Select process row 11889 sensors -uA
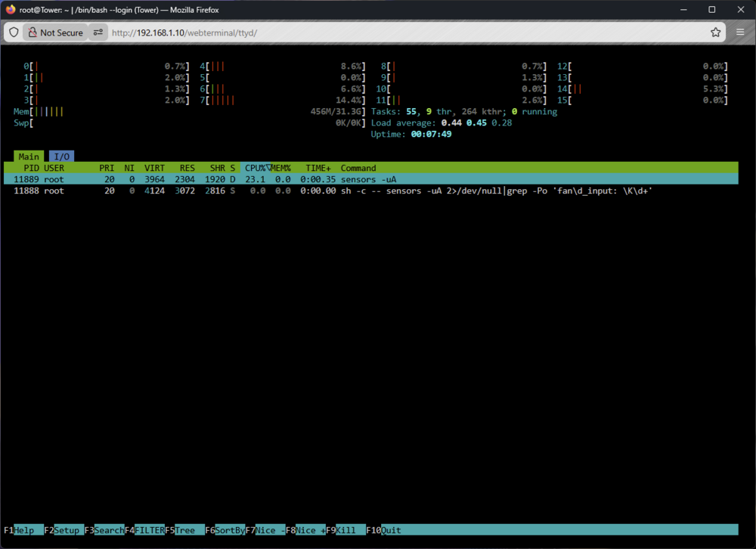This screenshot has width=756, height=549. click(x=370, y=179)
